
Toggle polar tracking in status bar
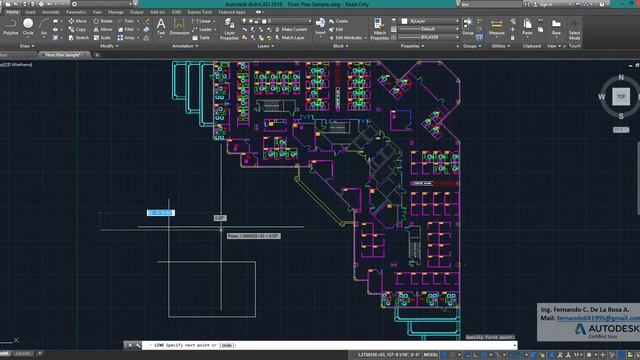[484, 355]
